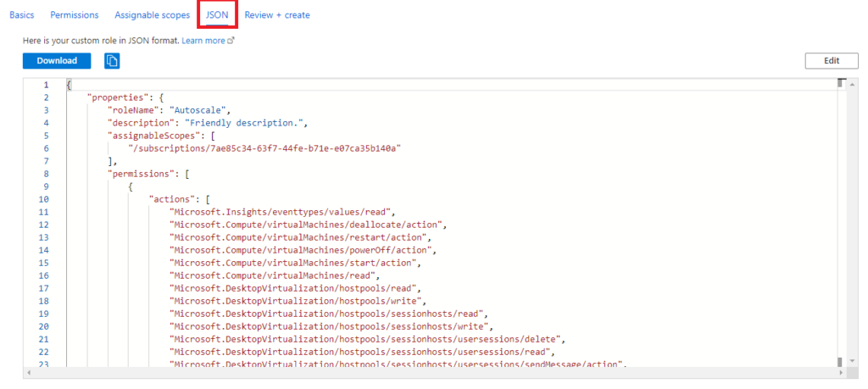The width and height of the screenshot is (868, 389).
Task: Click the Edit button
Action: [x=832, y=61]
